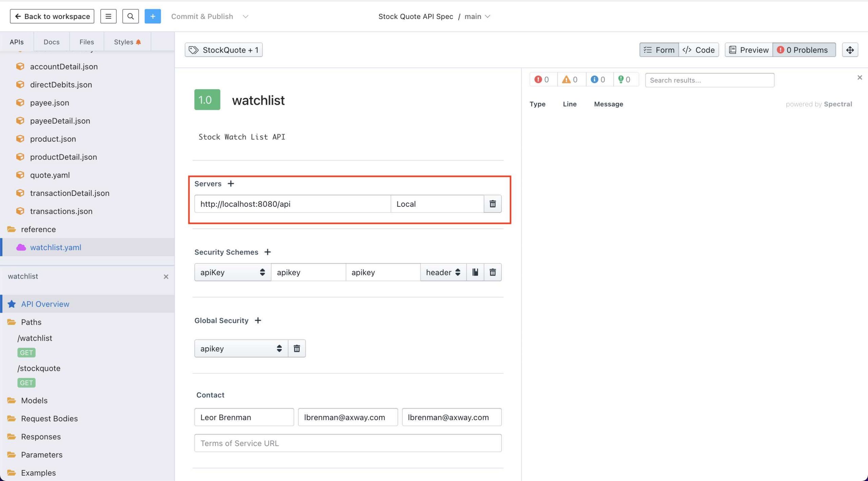868x481 pixels.
Task: Add global security with plus icon
Action: (258, 320)
